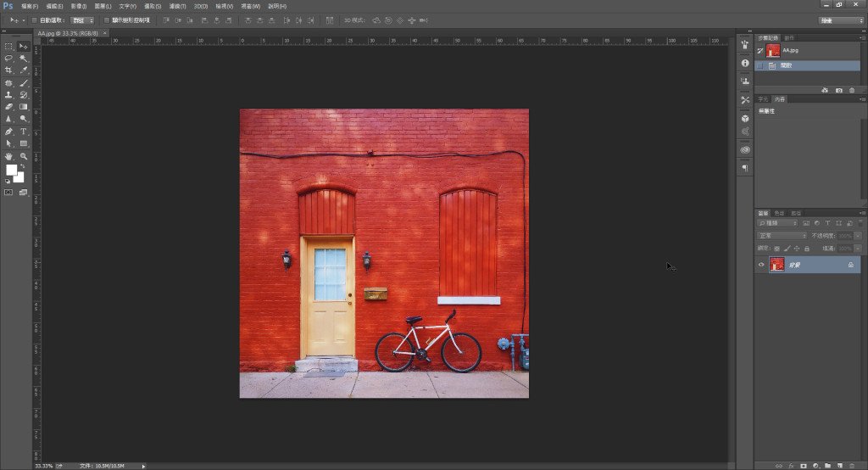Viewport: 868px width, 470px height.
Task: Click the delete layer trash icon
Action: pos(852,465)
